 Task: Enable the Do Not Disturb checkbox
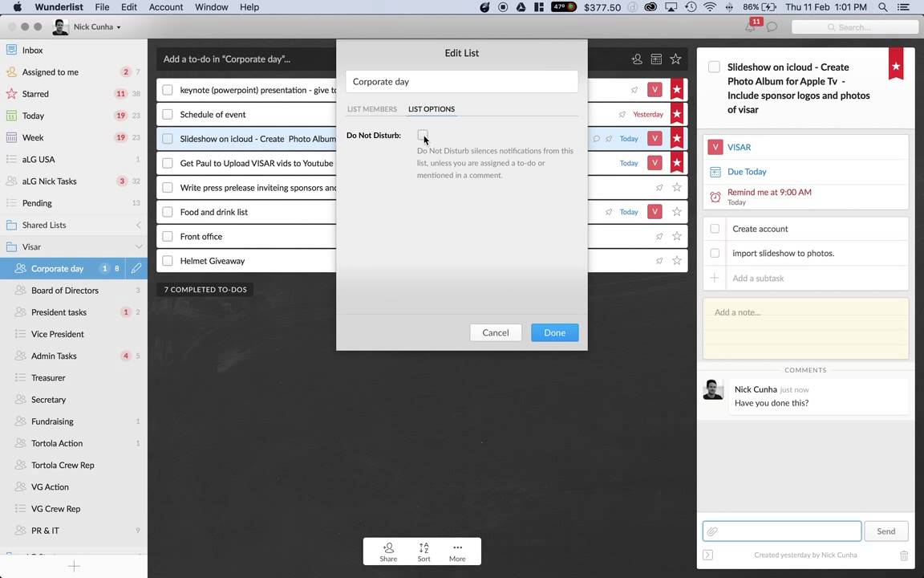coord(423,135)
